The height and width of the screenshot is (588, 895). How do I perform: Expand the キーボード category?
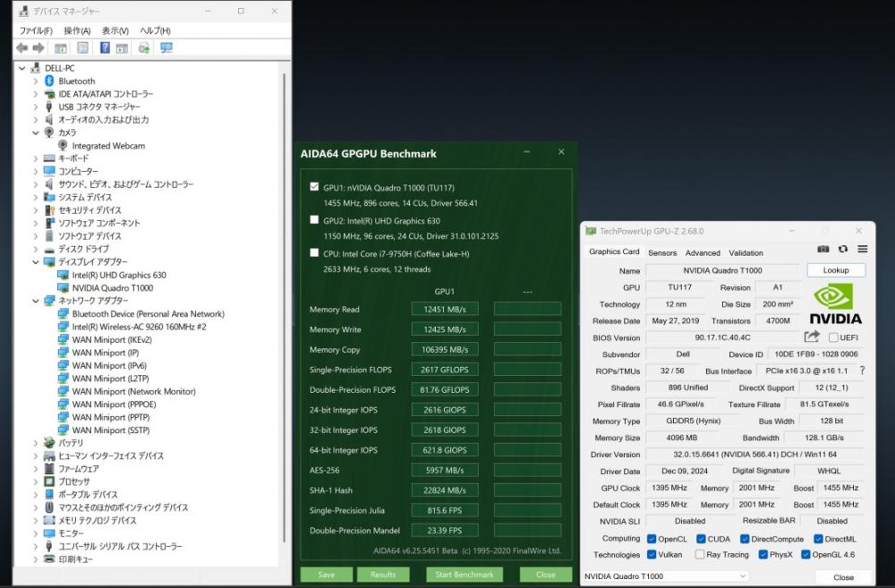click(x=36, y=158)
